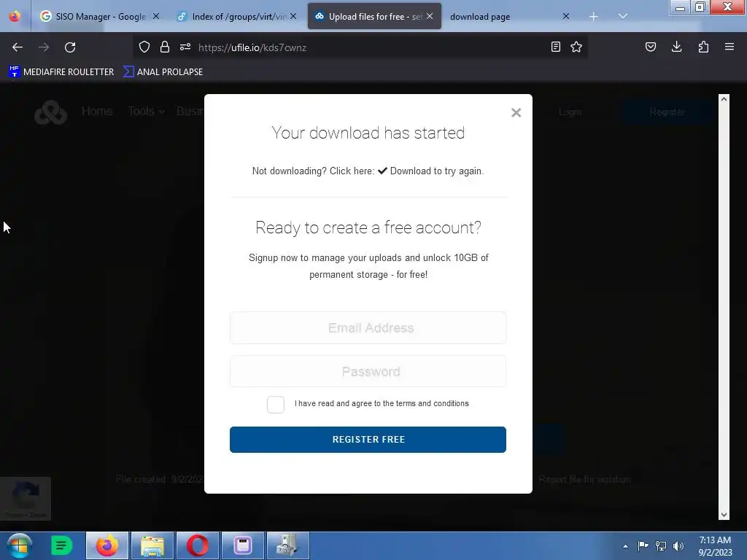Close the download started dialog
747x560 pixels.
point(516,113)
